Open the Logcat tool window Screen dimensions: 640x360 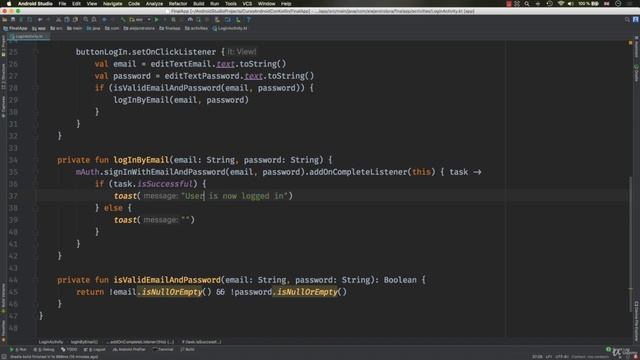coord(95,350)
